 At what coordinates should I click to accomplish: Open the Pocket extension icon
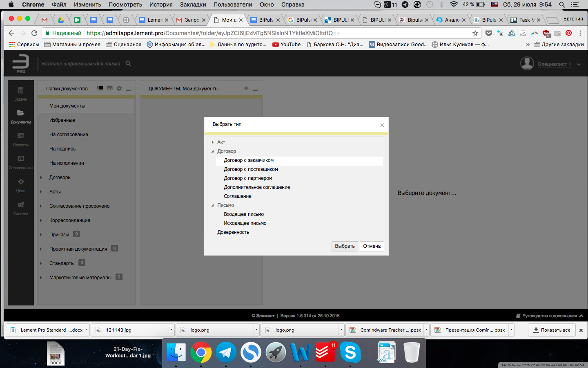coord(489,33)
